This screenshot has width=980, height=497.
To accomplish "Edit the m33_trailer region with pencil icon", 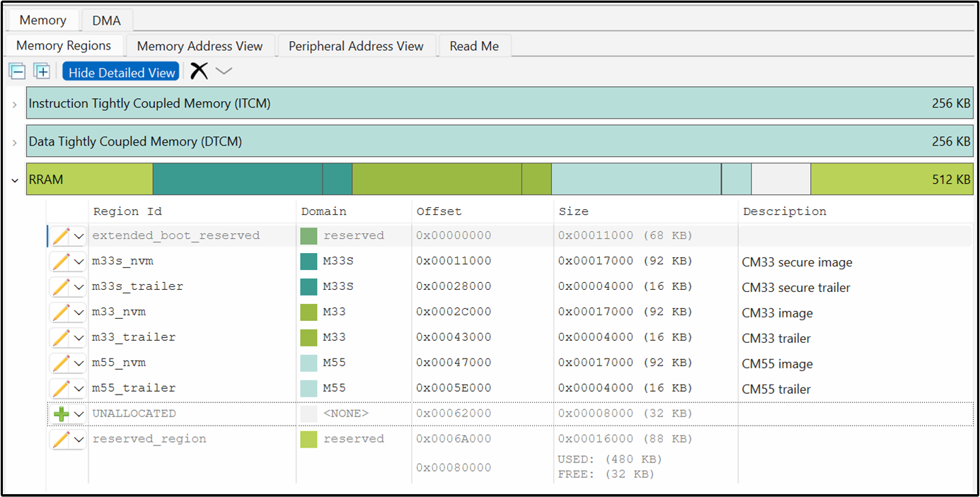I will pos(61,338).
